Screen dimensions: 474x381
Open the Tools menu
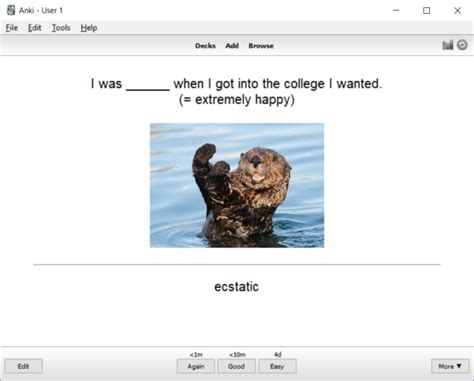point(61,28)
